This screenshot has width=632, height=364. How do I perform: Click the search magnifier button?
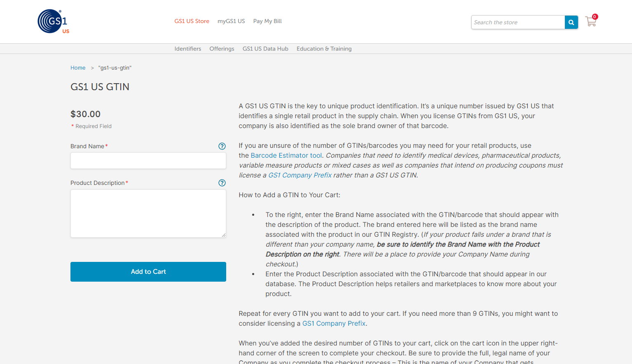(x=571, y=22)
